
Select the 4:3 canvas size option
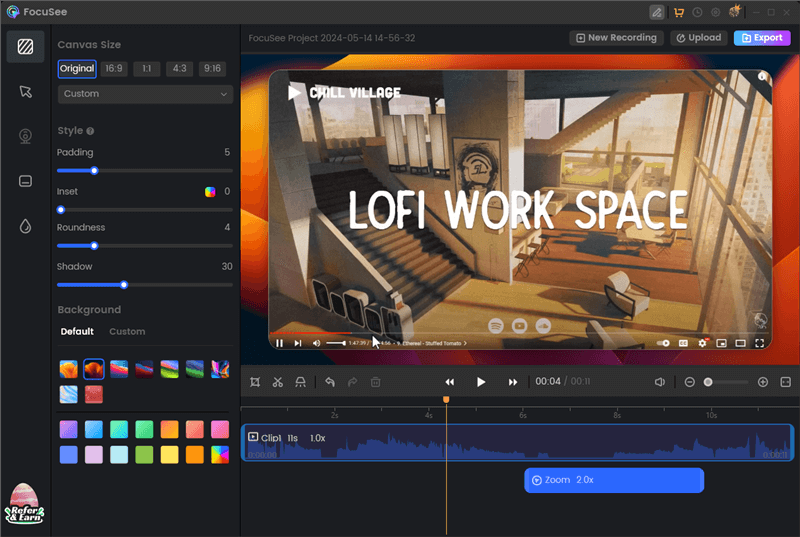pyautogui.click(x=180, y=69)
